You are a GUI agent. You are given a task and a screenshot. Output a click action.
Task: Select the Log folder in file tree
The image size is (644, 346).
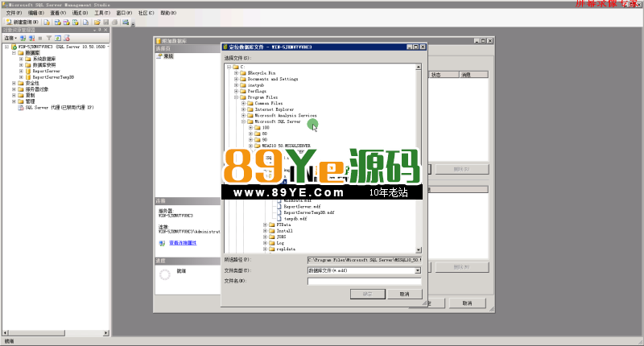[280, 243]
